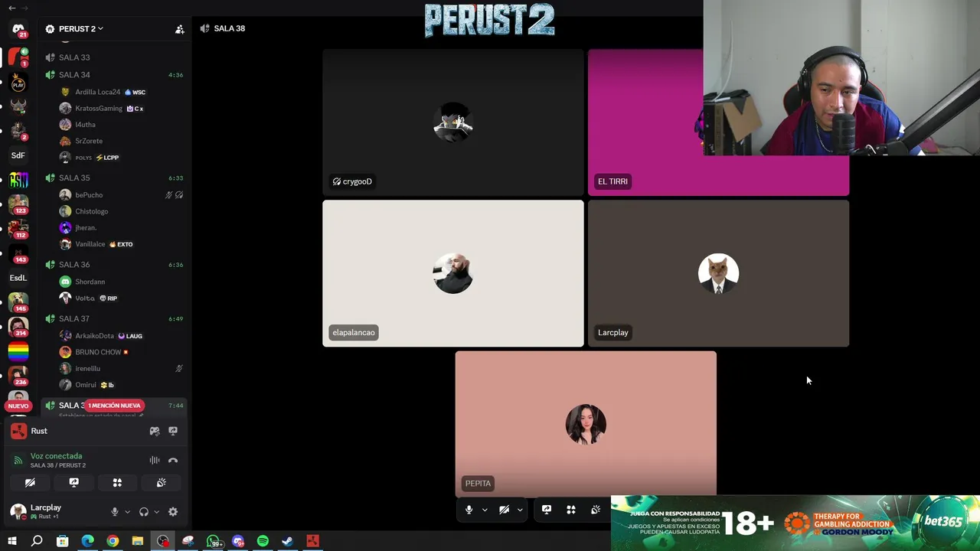Viewport: 980px width, 551px height.
Task: Share your screen from voice panel
Action: [x=73, y=483]
